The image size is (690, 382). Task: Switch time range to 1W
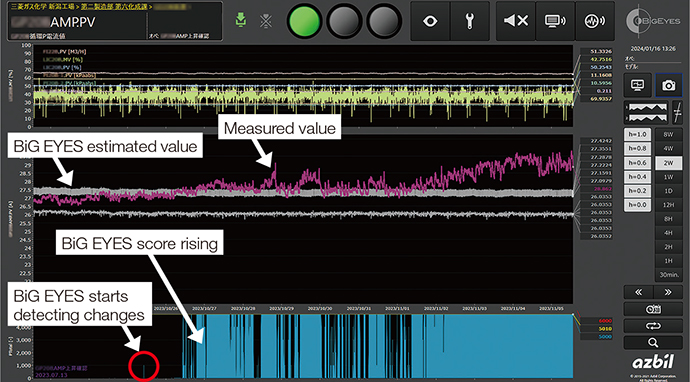[668, 177]
